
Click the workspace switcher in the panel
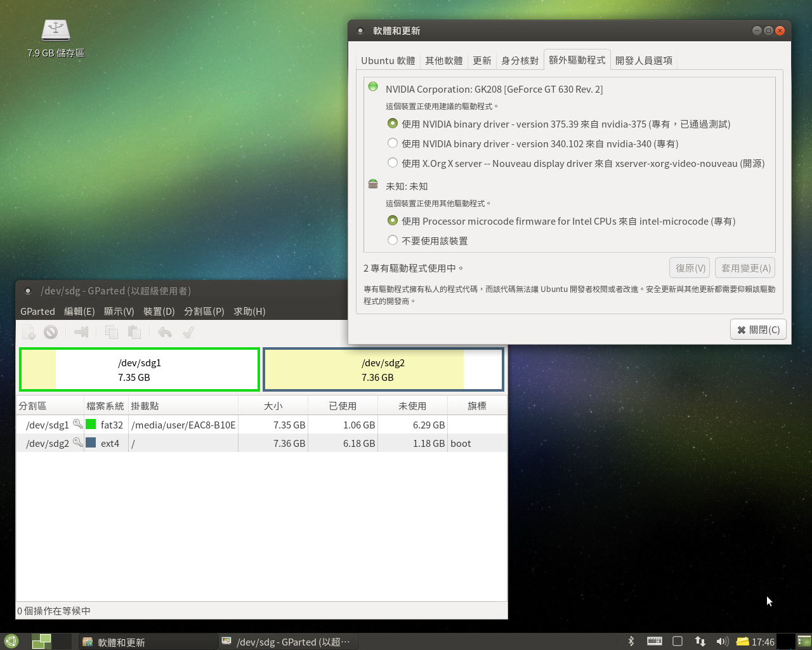tap(51, 641)
